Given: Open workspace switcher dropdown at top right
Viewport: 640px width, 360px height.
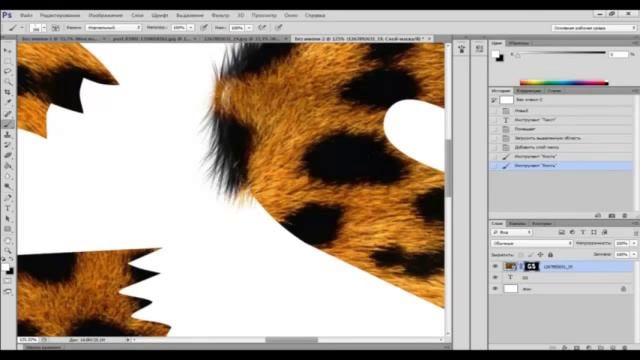Looking at the screenshot, I should (594, 28).
